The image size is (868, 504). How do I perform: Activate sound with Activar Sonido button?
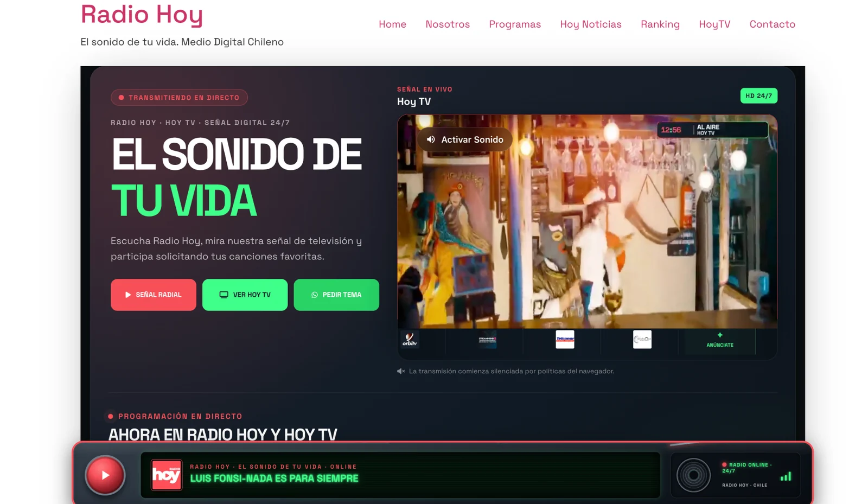[465, 139]
